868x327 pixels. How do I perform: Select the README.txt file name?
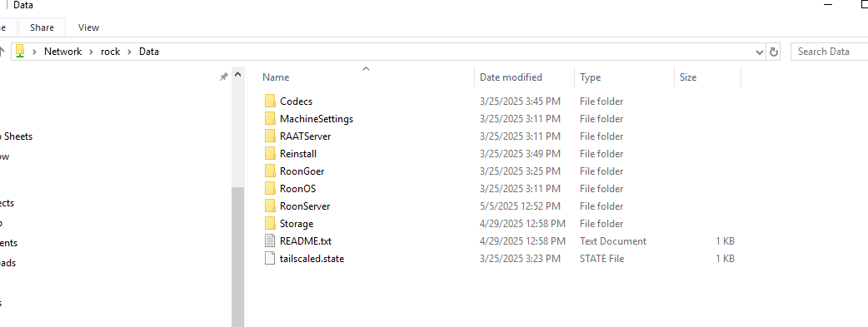pos(306,241)
